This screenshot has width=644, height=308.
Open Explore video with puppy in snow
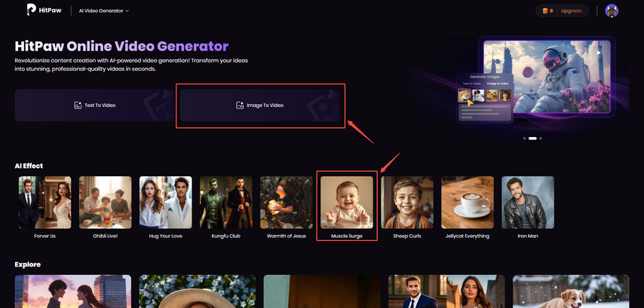point(571,291)
